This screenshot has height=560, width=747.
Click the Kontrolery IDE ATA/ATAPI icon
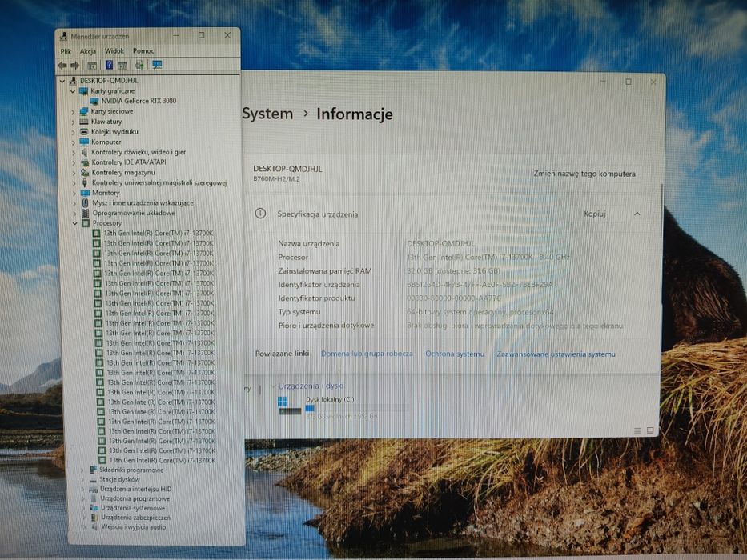(86, 162)
